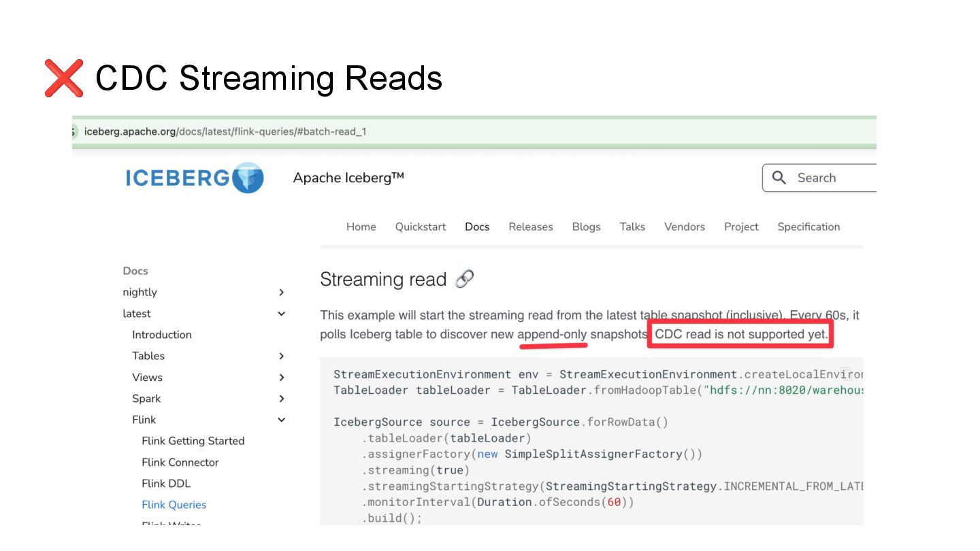The width and height of the screenshot is (980, 551).
Task: Open the Spark sidebar link
Action: pyautogui.click(x=146, y=399)
